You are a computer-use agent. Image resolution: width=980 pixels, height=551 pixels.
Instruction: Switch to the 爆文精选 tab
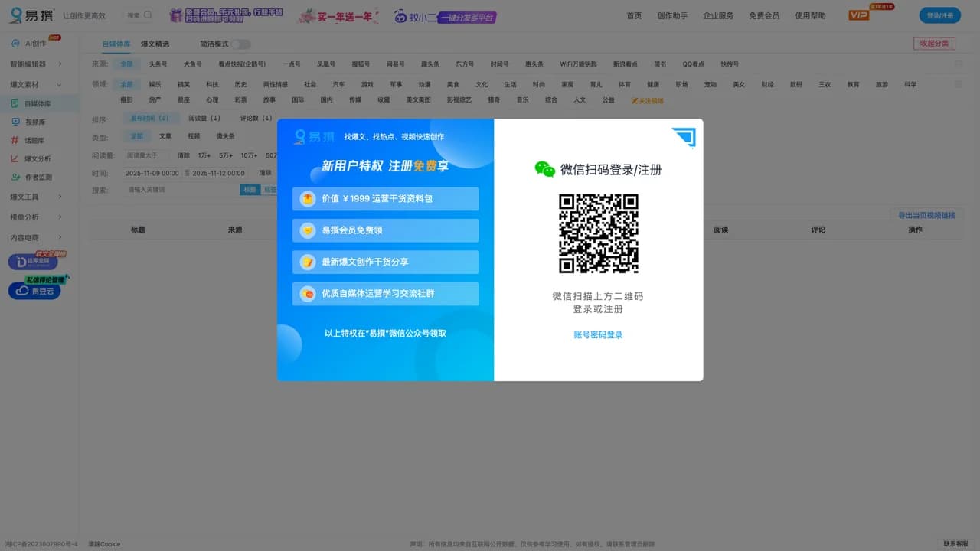coord(155,44)
